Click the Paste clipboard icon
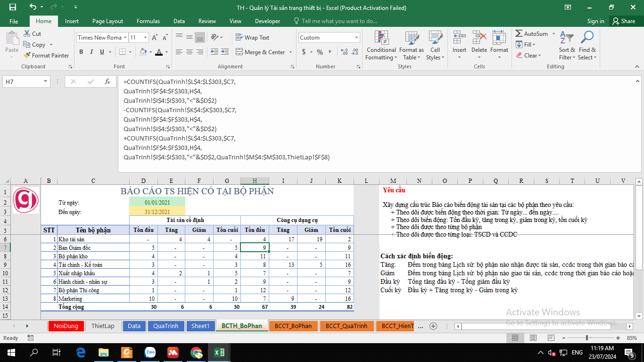644x362 pixels. tap(12, 38)
